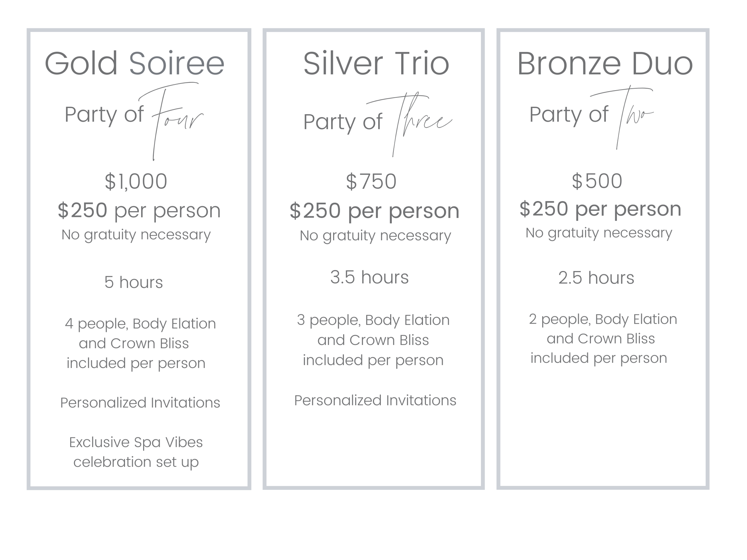Click the '2.5 hours' duration text
The height and width of the screenshot is (560, 747).
596,278
